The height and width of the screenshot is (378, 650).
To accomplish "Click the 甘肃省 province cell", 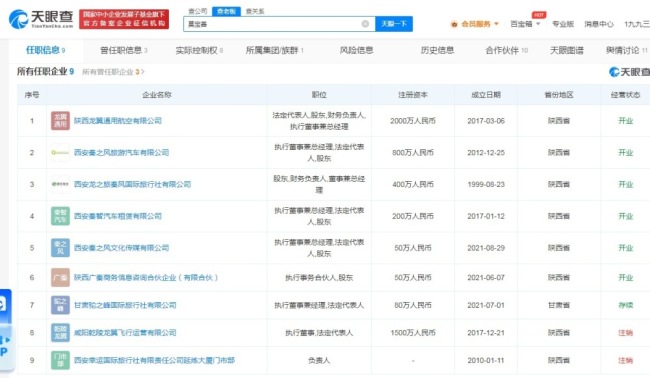I will pos(559,305).
